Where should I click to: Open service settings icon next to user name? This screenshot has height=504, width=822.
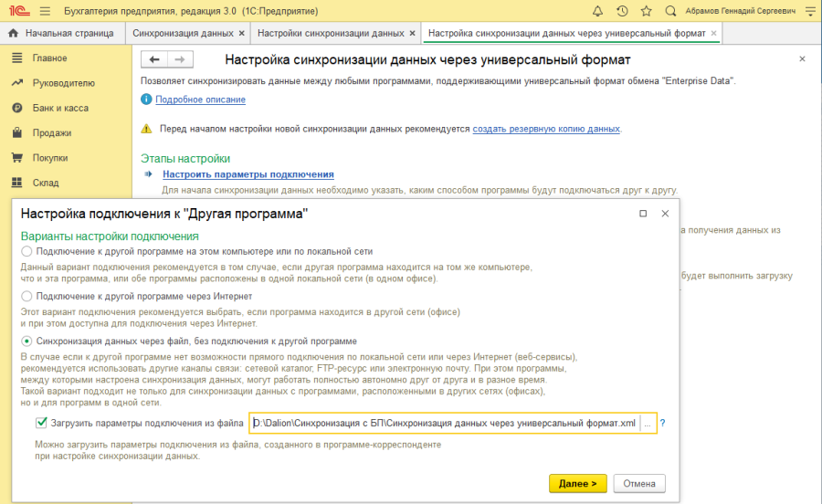pyautogui.click(x=810, y=11)
